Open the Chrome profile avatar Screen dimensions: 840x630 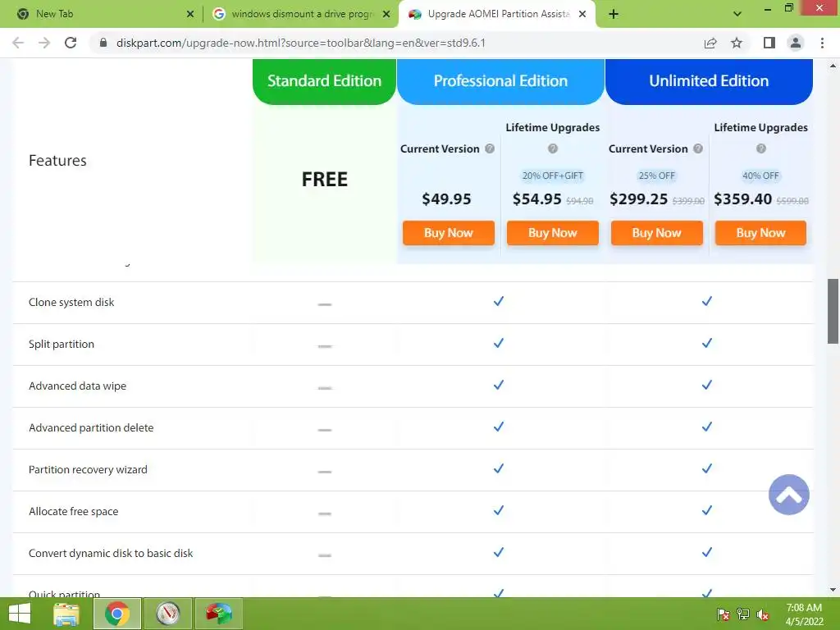click(796, 43)
